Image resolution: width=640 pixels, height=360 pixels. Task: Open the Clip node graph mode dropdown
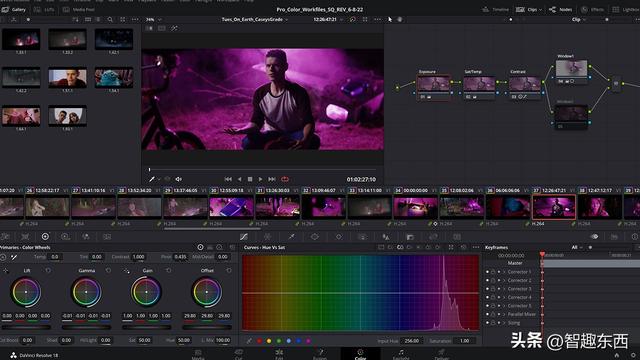coord(578,19)
